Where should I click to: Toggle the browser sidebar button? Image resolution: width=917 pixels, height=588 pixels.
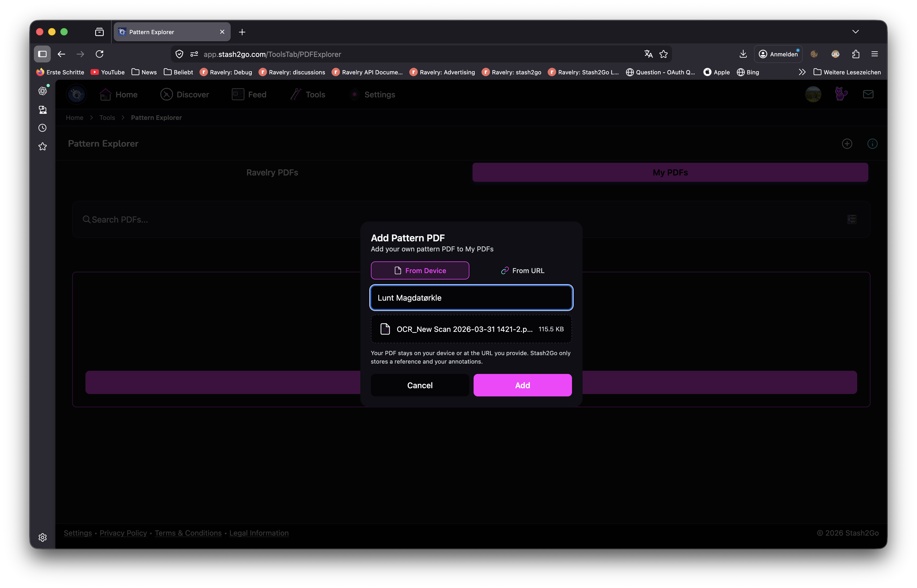click(x=42, y=54)
